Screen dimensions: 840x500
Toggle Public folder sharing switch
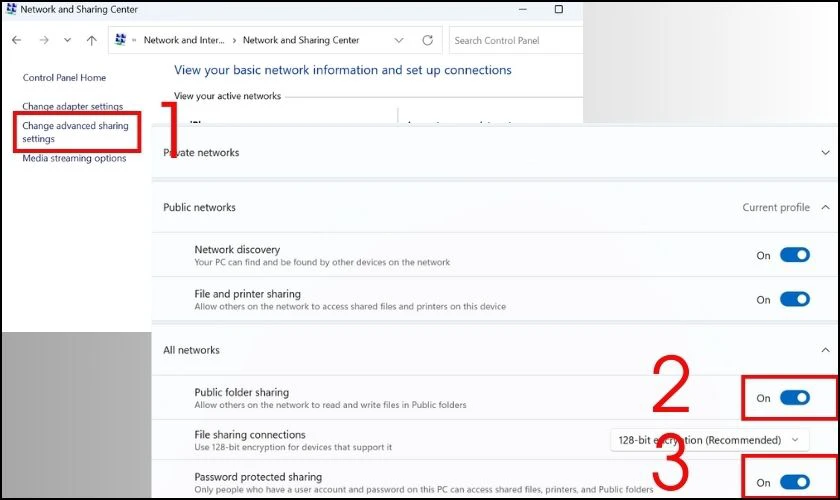(794, 398)
